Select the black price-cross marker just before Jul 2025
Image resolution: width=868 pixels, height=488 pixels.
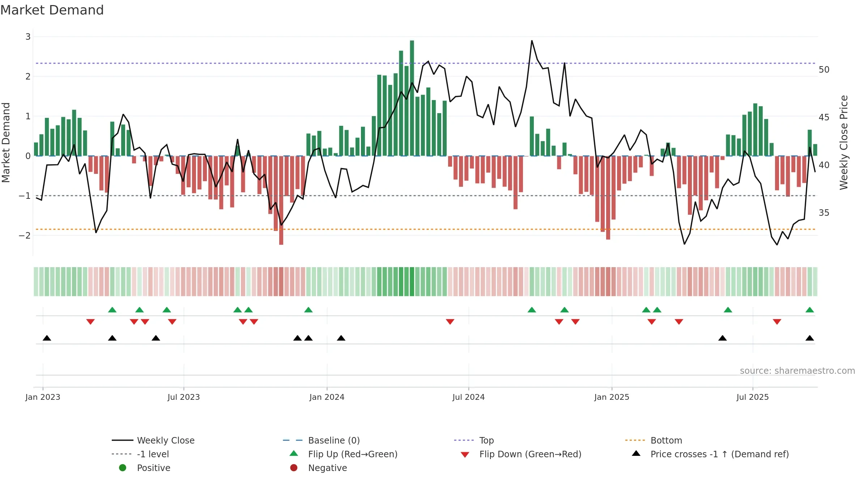(723, 338)
